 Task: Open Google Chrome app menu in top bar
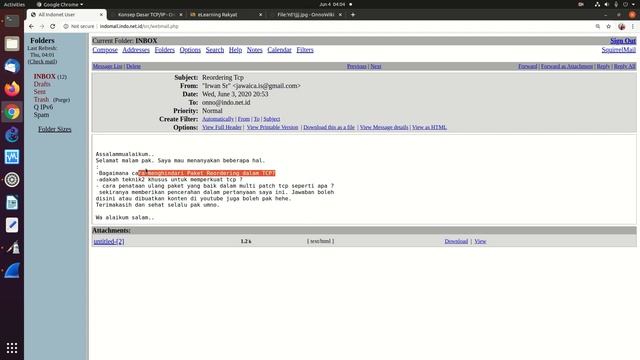[60, 4]
